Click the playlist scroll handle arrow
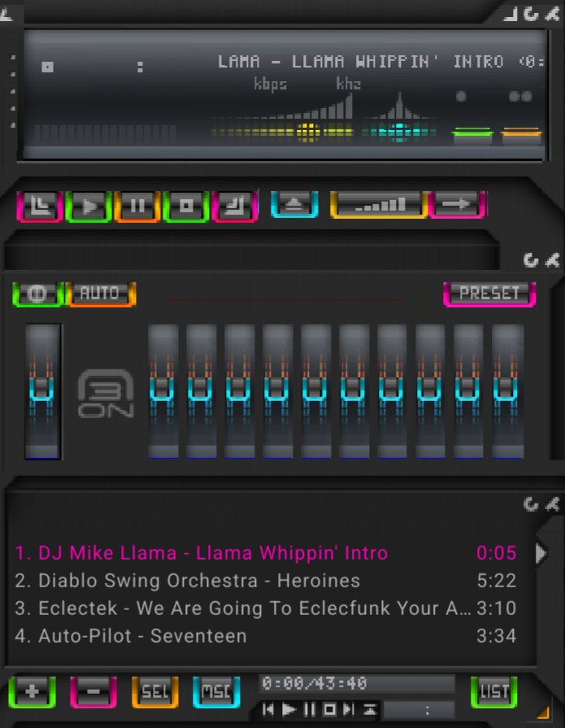565x728 pixels. click(541, 553)
